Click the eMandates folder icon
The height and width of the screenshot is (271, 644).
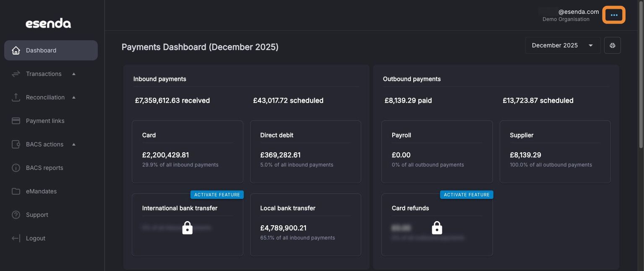click(16, 191)
